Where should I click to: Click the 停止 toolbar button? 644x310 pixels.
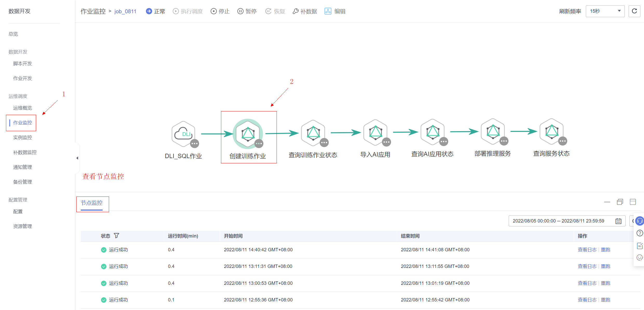(x=220, y=11)
